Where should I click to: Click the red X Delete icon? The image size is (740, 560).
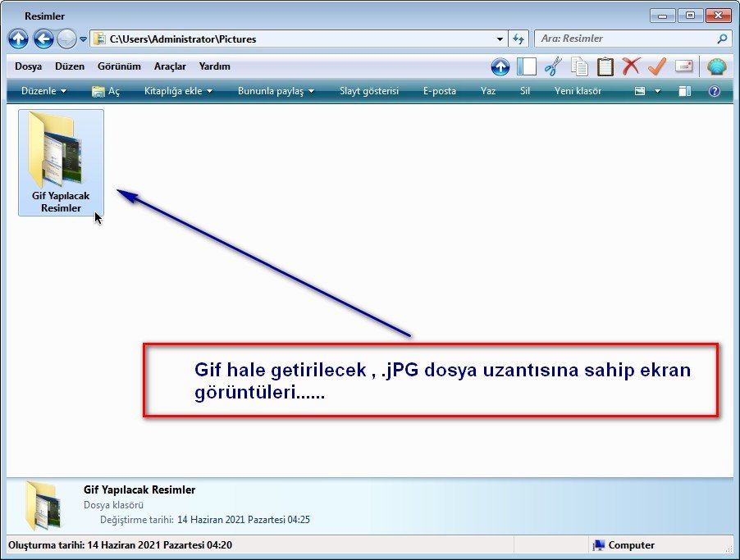tap(631, 66)
